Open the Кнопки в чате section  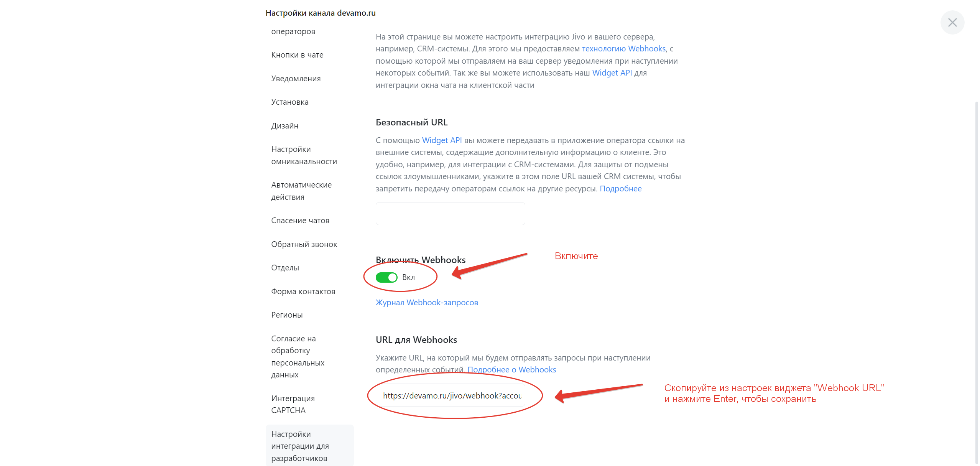pyautogui.click(x=297, y=54)
